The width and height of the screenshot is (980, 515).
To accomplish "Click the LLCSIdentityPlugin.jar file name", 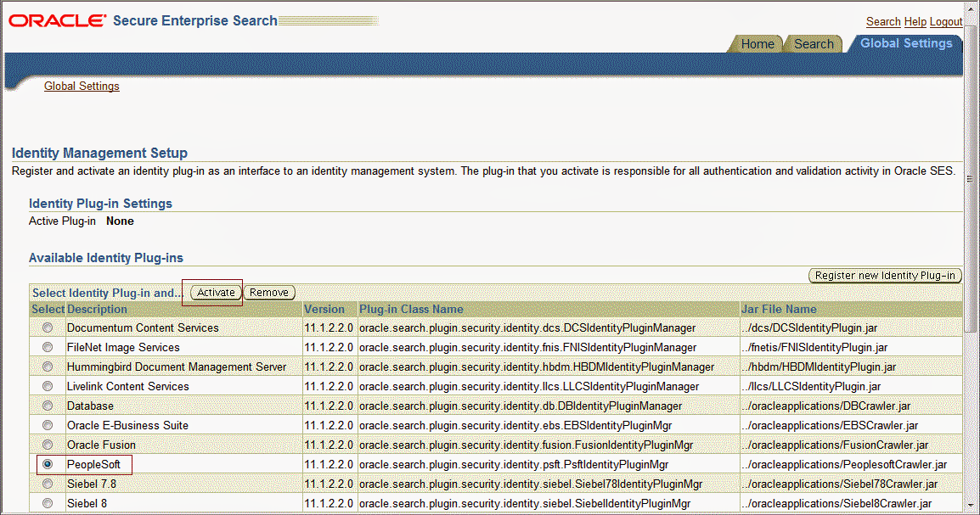I will [x=811, y=386].
